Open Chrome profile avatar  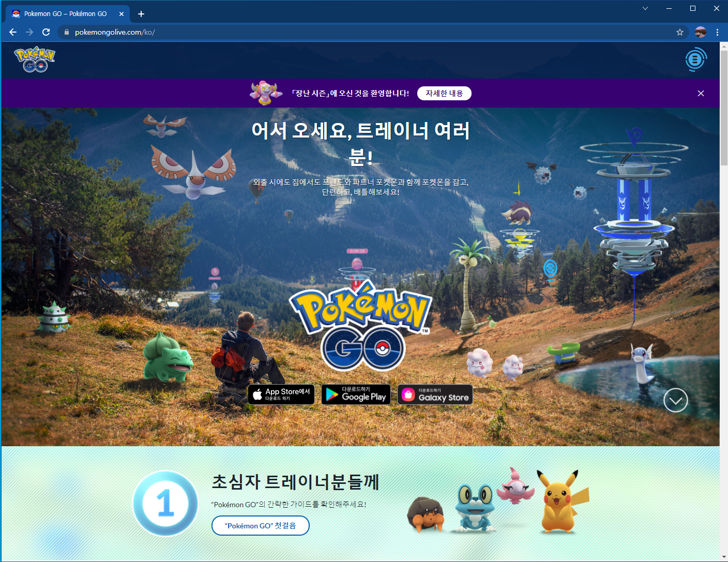[701, 32]
